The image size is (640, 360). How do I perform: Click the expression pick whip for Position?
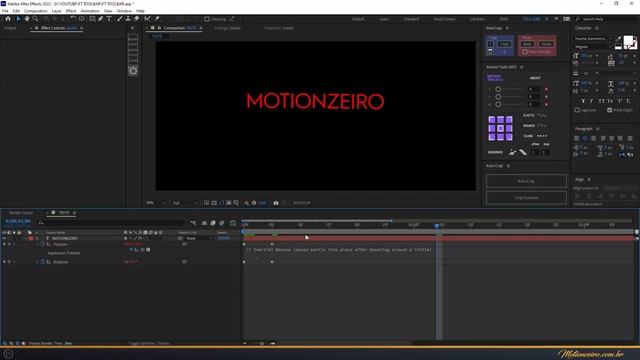click(142, 249)
